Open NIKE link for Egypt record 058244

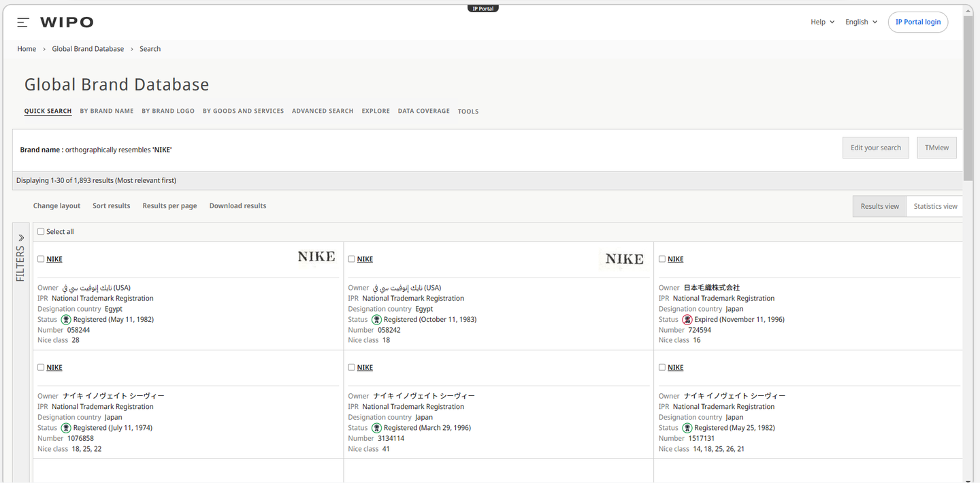click(54, 259)
